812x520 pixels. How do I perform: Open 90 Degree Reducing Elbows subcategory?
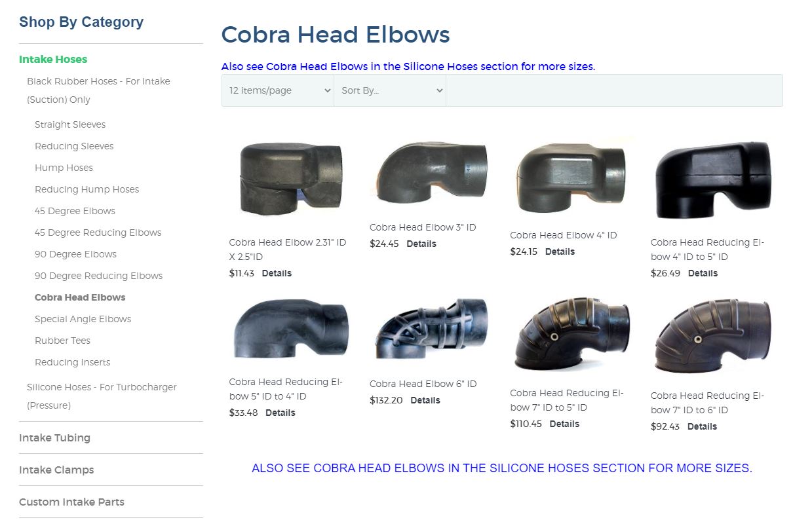click(x=98, y=276)
